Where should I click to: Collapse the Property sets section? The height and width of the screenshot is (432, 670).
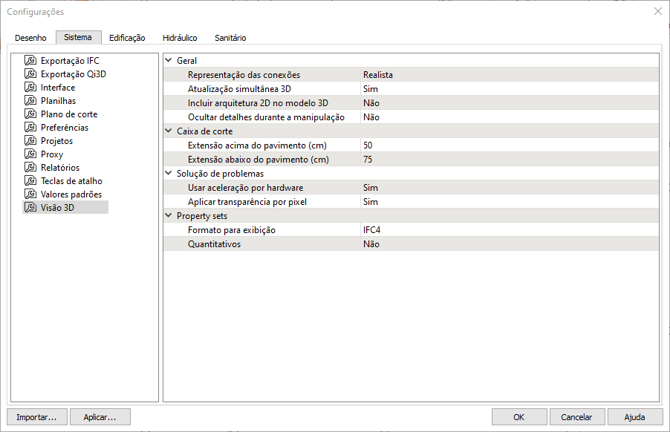point(168,216)
